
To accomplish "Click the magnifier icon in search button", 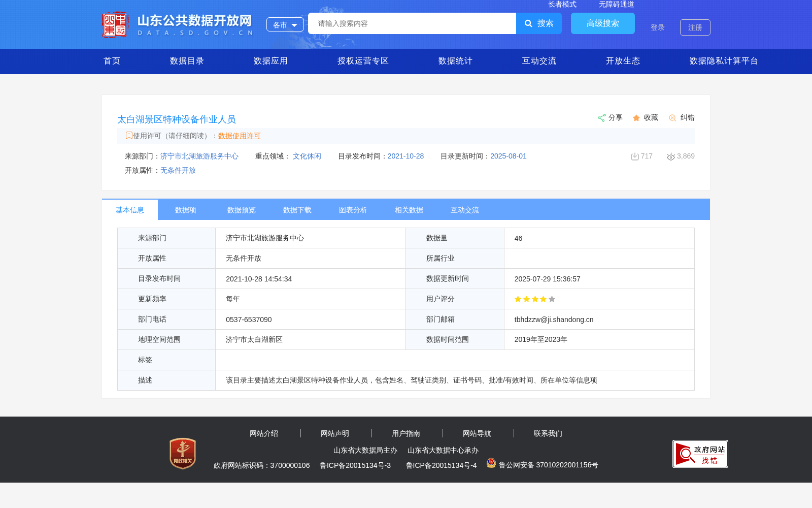I will [528, 23].
